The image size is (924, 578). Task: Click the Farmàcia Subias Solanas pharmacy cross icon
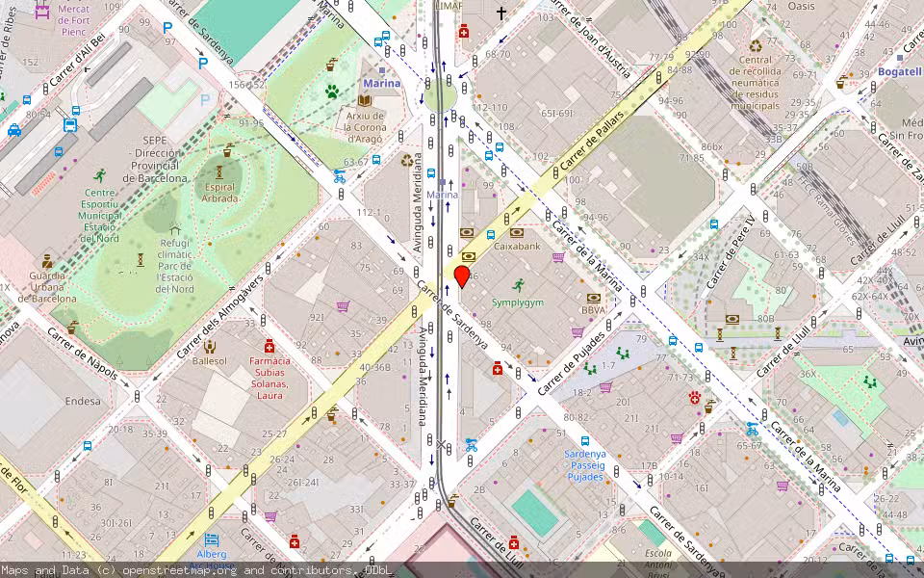(x=269, y=346)
